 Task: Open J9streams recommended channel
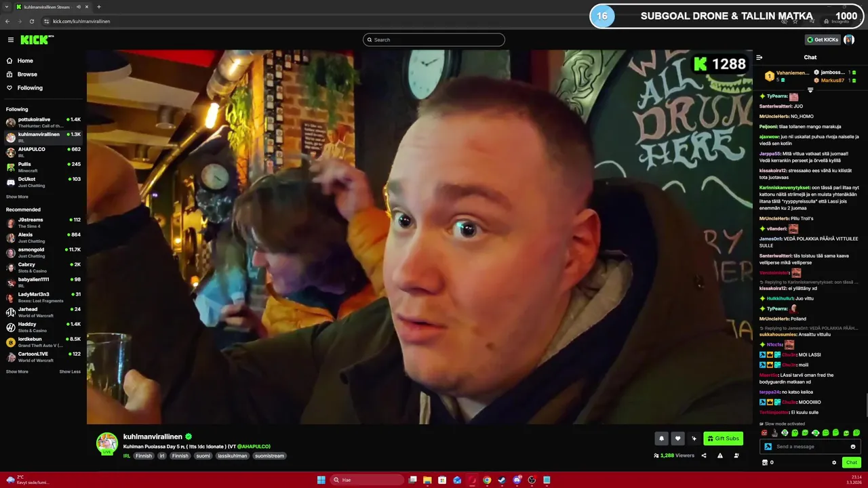43,222
